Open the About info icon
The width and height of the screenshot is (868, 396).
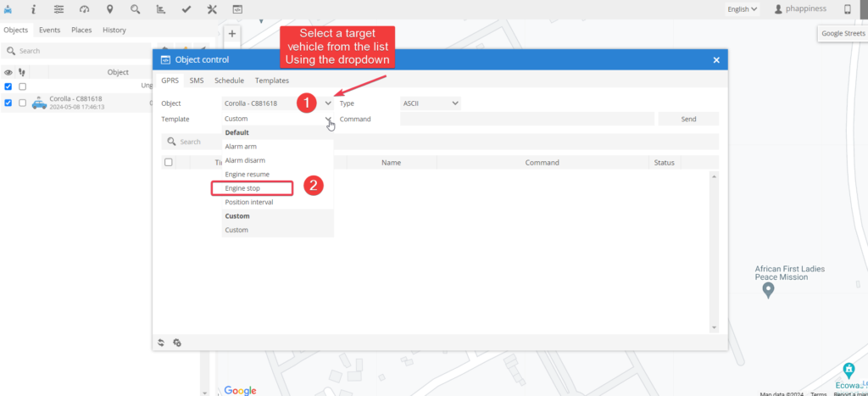point(33,9)
